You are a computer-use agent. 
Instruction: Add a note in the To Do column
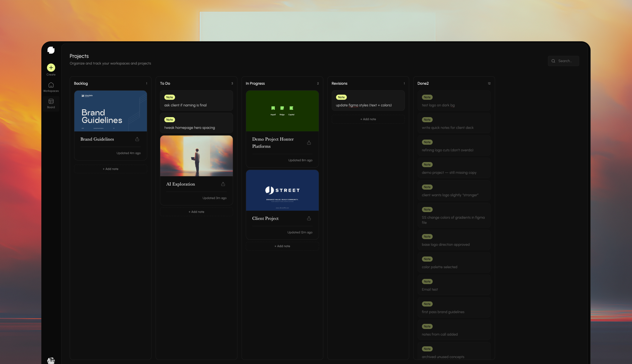196,212
